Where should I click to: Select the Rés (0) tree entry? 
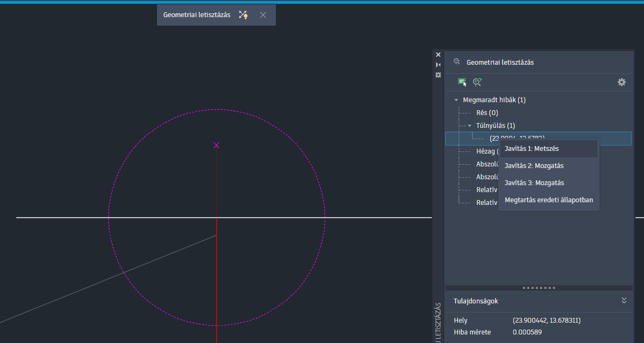tap(486, 112)
